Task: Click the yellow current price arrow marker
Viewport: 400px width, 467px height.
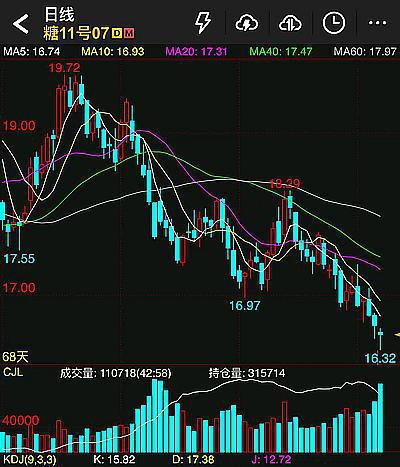Action: (x=397, y=334)
